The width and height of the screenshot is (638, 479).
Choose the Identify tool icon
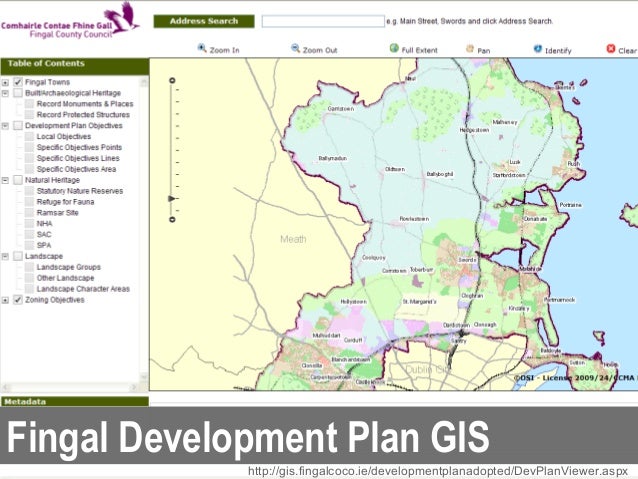pos(538,49)
